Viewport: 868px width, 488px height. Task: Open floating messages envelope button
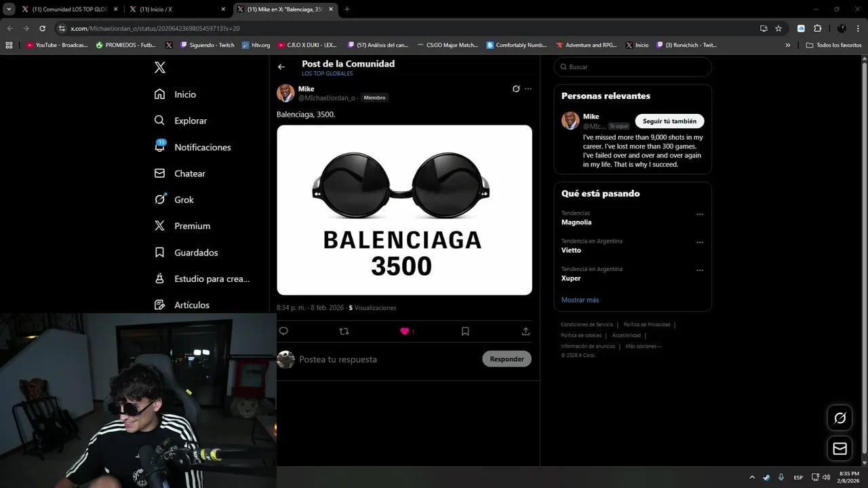tap(840, 449)
